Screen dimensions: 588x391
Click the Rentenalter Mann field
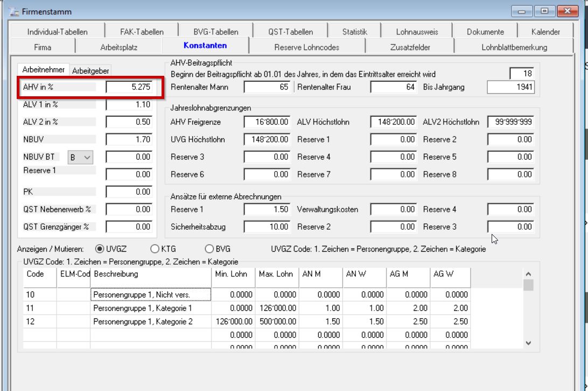click(267, 87)
